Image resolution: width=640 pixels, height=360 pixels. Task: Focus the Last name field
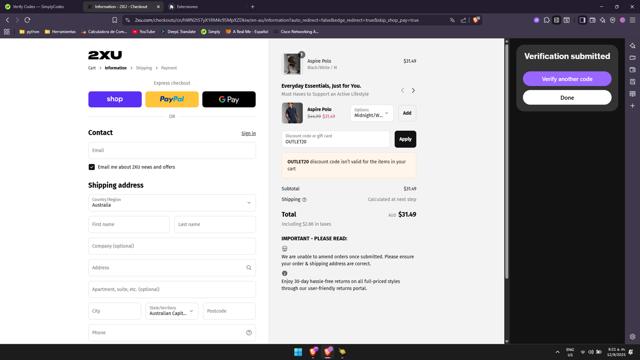[x=215, y=224]
